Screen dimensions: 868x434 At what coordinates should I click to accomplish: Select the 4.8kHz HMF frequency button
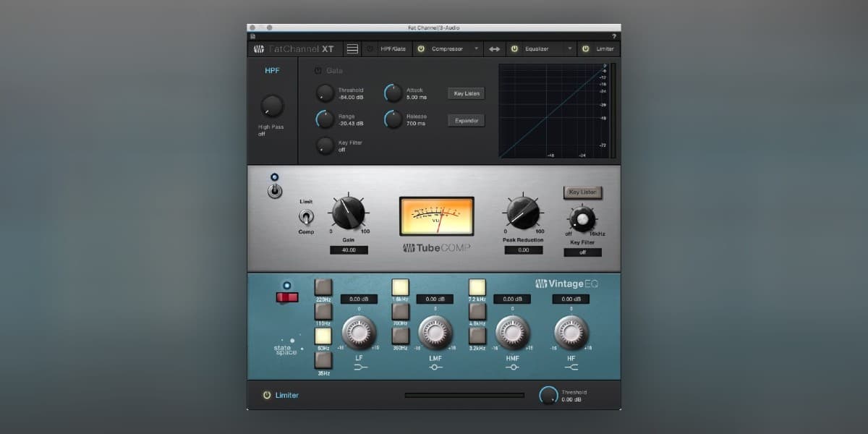(477, 312)
